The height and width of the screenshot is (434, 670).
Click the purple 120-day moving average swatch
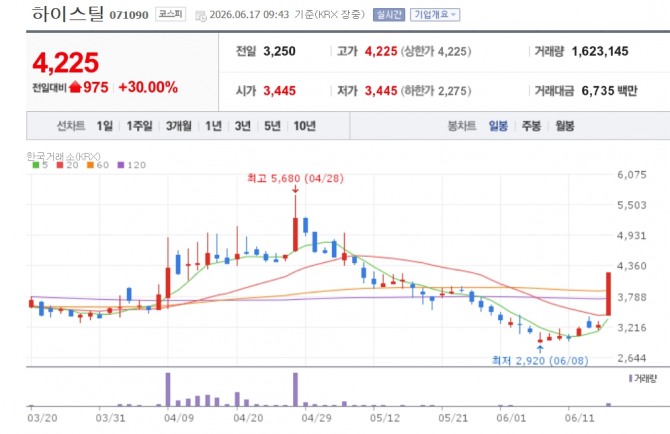point(121,165)
